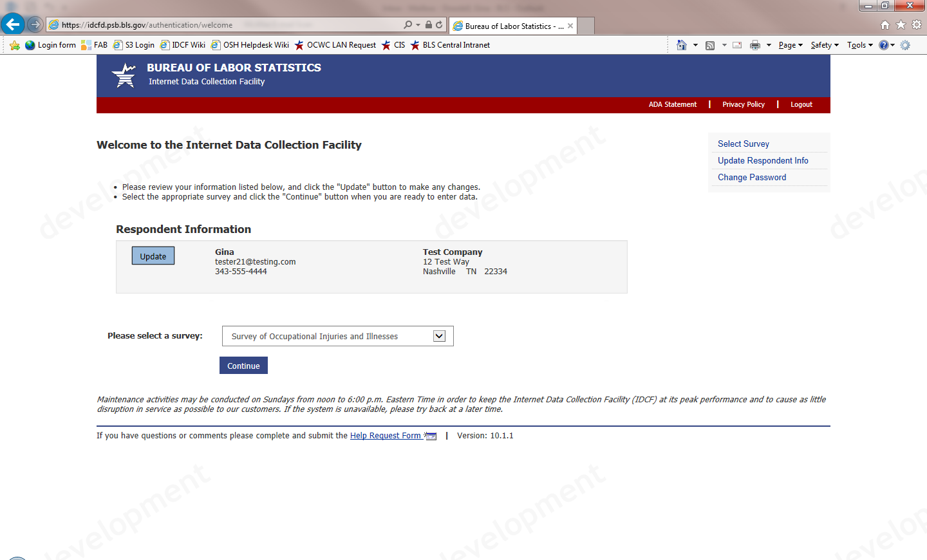Open the Privacy Policy link

coord(744,104)
